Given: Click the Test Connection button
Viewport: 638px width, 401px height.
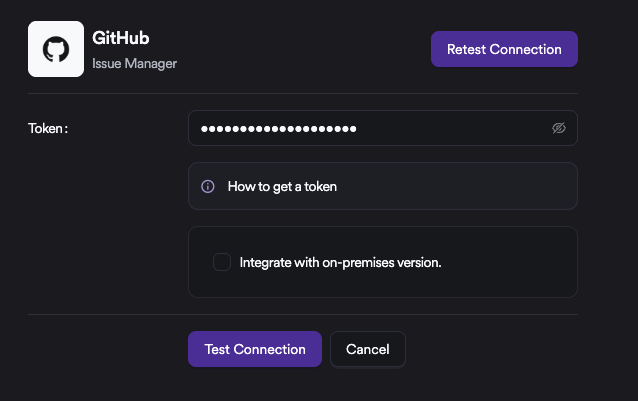Looking at the screenshot, I should click(x=255, y=349).
